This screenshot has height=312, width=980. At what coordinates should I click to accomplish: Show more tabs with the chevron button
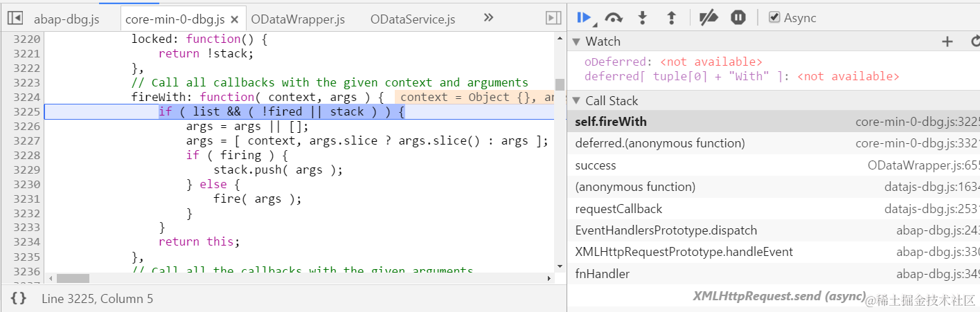point(488,18)
